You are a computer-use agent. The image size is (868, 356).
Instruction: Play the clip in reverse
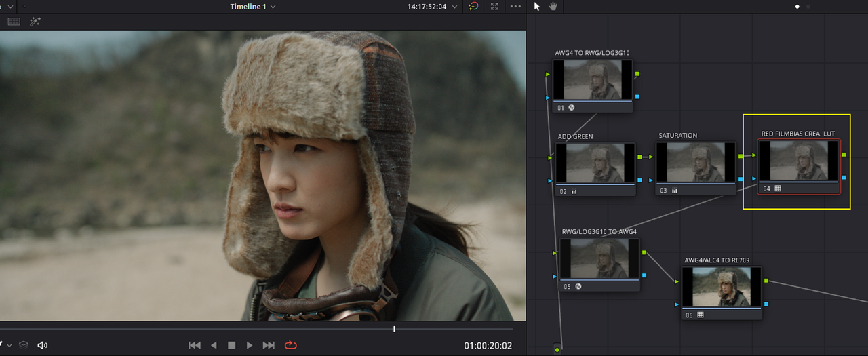[214, 345]
